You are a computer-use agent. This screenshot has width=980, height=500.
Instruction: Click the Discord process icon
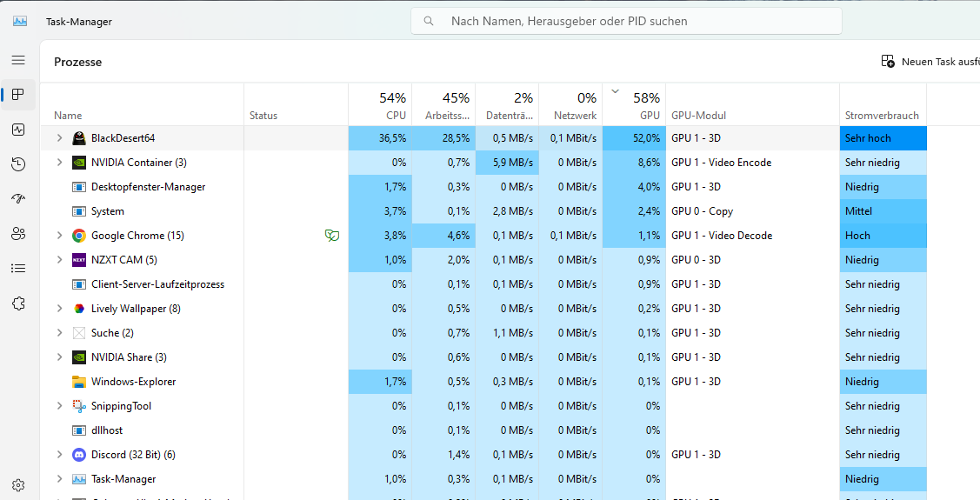point(79,455)
